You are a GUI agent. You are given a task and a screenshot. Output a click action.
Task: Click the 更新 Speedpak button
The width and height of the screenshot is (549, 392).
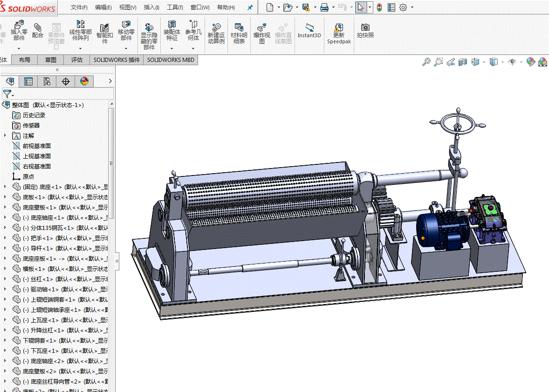click(339, 28)
